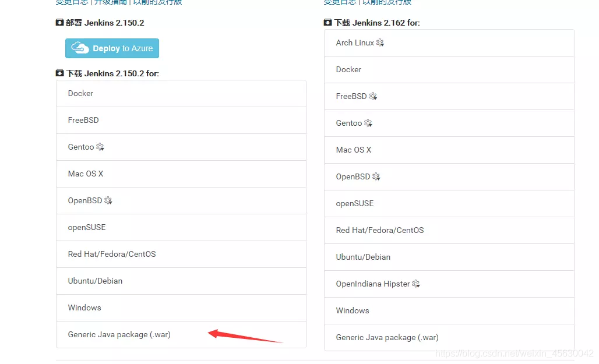The height and width of the screenshot is (364, 599).
Task: Click download icon beside 下载 Jenkins 2.162 for
Action: pos(328,23)
